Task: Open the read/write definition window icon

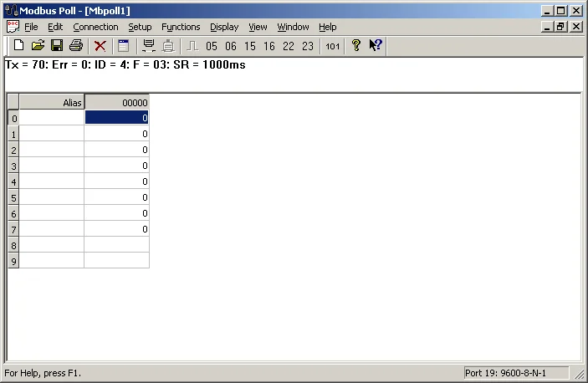Action: click(124, 46)
